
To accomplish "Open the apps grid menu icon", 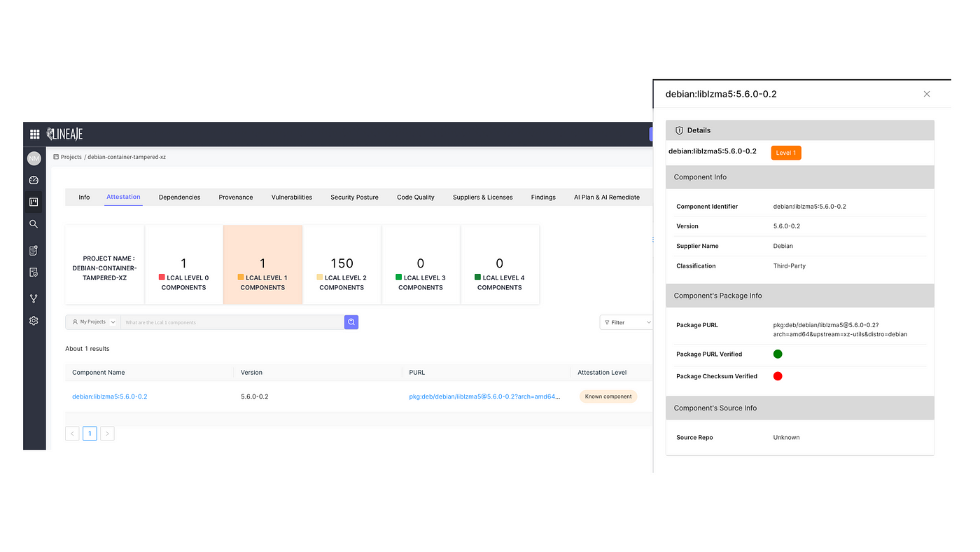I will [x=34, y=134].
